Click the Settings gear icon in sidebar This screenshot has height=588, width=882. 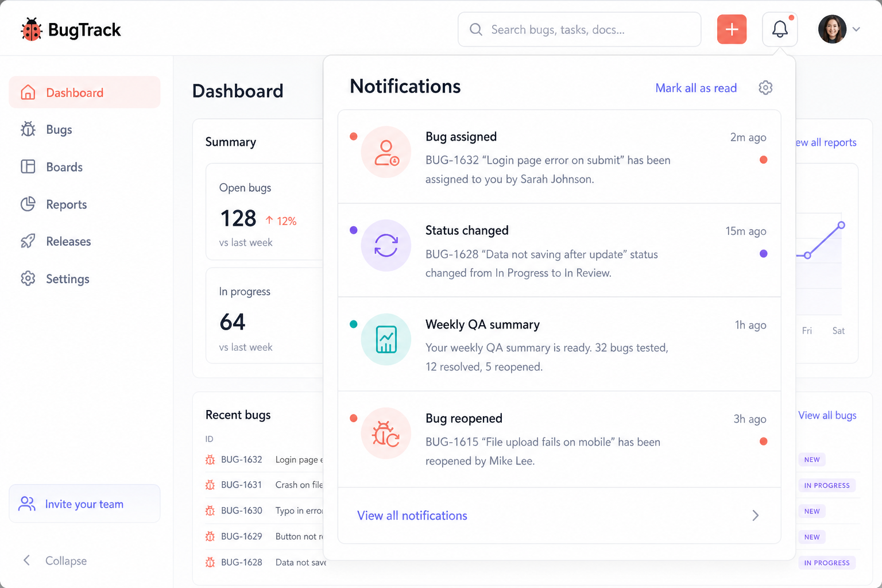point(28,278)
